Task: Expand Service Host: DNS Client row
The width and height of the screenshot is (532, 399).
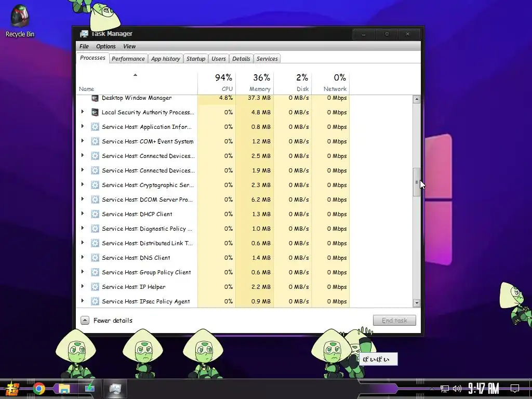Action: coord(83,257)
